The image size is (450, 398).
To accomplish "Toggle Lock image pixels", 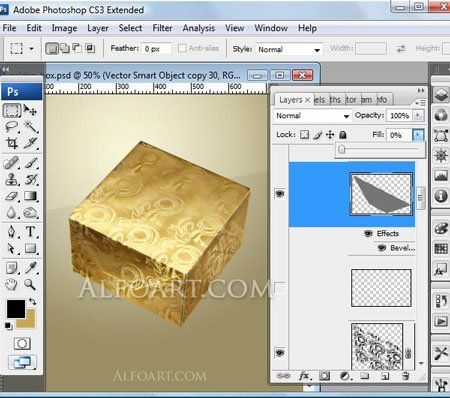I will [x=318, y=135].
